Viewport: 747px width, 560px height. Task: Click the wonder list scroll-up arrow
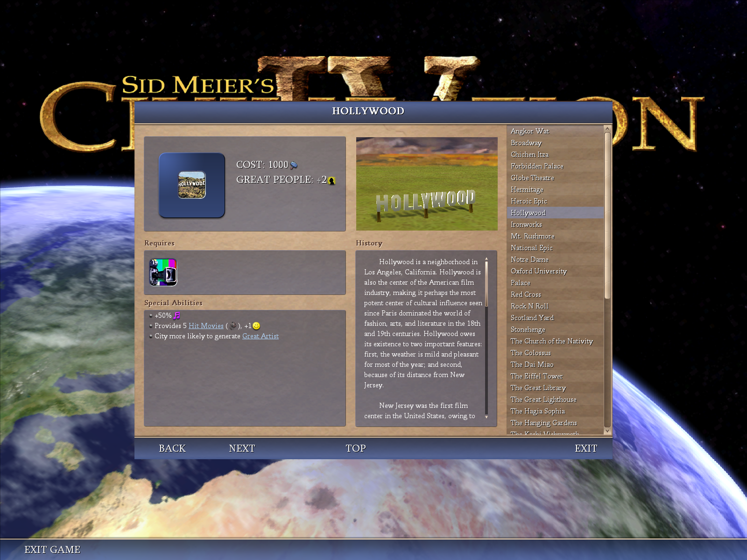tap(607, 129)
